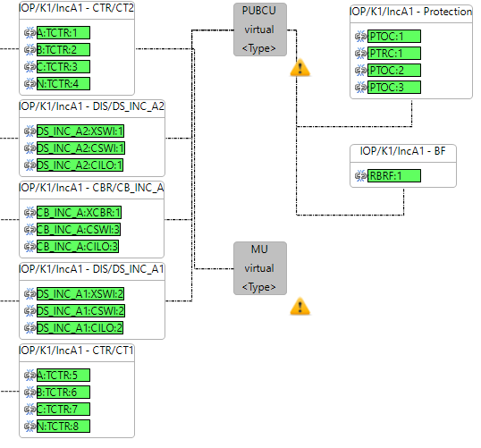Viewport: 481px width, 448px height.
Task: Click the link icon beside DS_INC_A1:CILO:2
Action: pos(30,327)
